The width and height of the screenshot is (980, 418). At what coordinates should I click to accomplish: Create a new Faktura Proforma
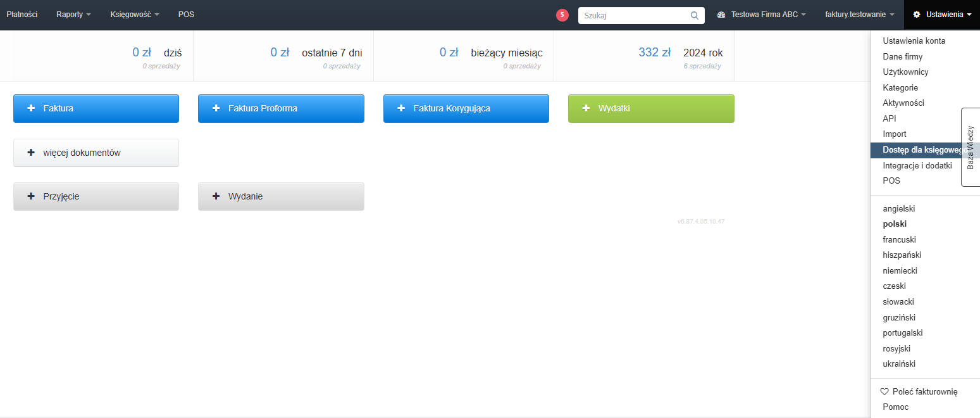coord(281,108)
